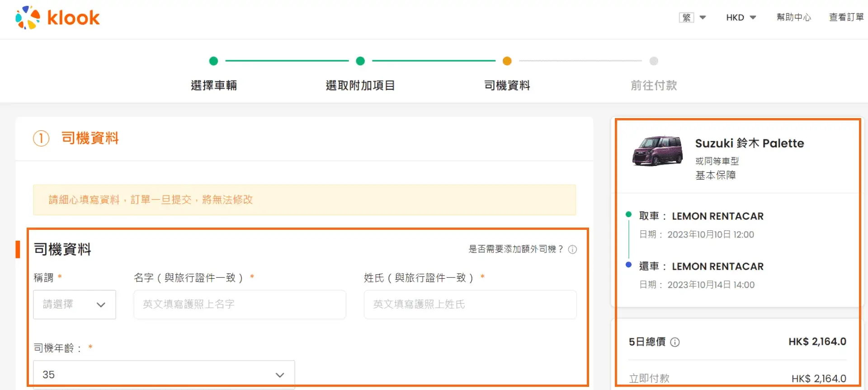Viewport: 868px width, 390px height.
Task: Click the 5日總價 HK$ 2,164.0 amount
Action: pyautogui.click(x=817, y=342)
